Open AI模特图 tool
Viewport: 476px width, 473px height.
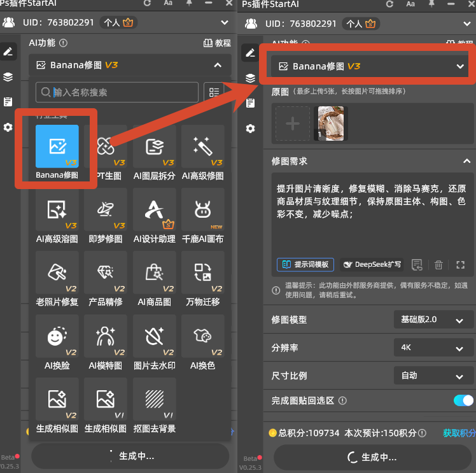[106, 336]
